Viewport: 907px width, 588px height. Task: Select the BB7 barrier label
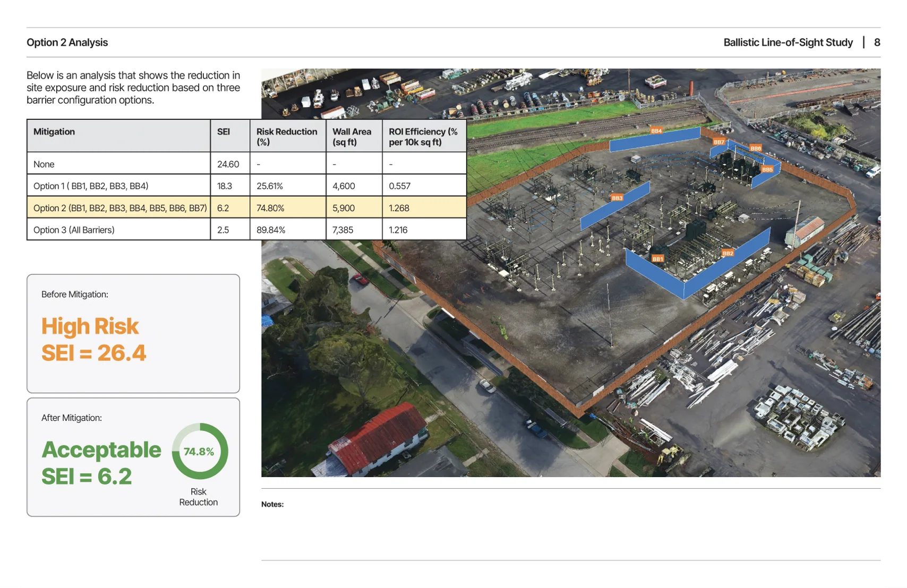[x=718, y=142]
